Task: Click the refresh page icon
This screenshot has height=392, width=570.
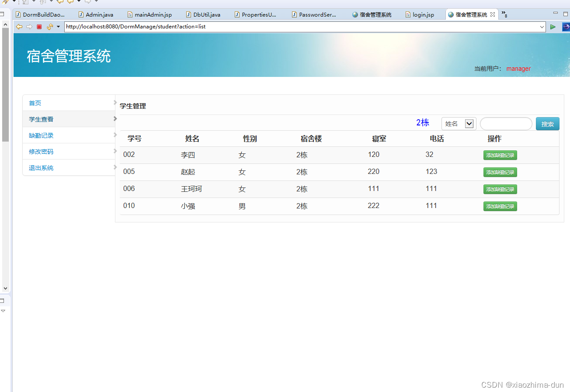Action: tap(50, 27)
